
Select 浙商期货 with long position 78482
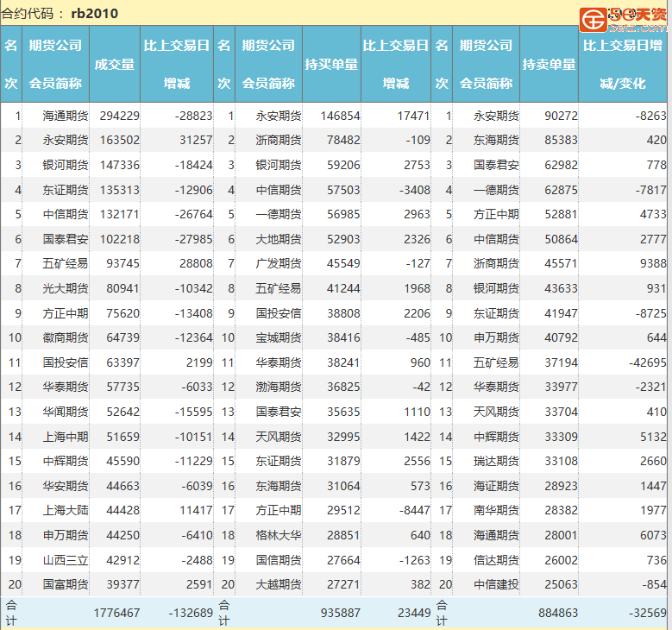point(279,140)
